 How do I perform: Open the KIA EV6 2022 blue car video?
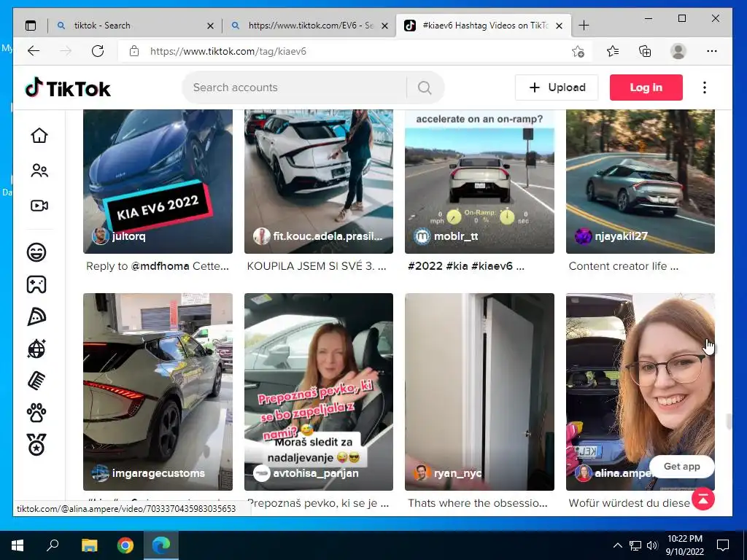click(158, 181)
